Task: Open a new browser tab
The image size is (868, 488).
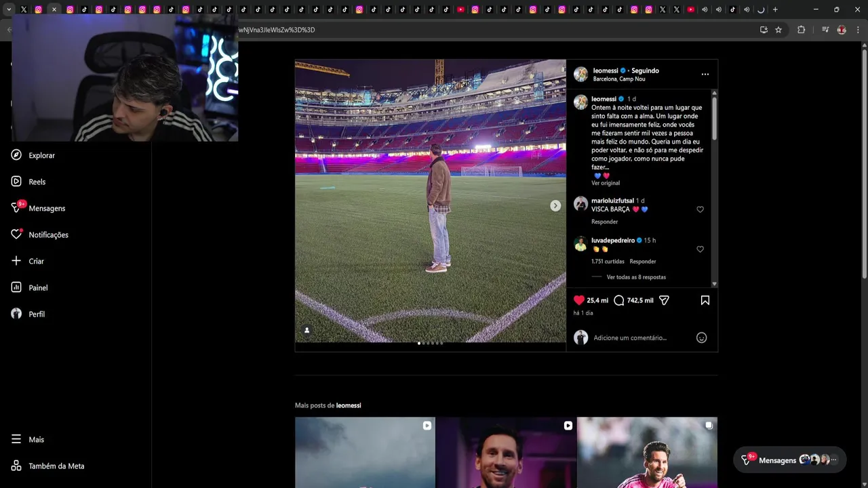Action: [x=775, y=9]
